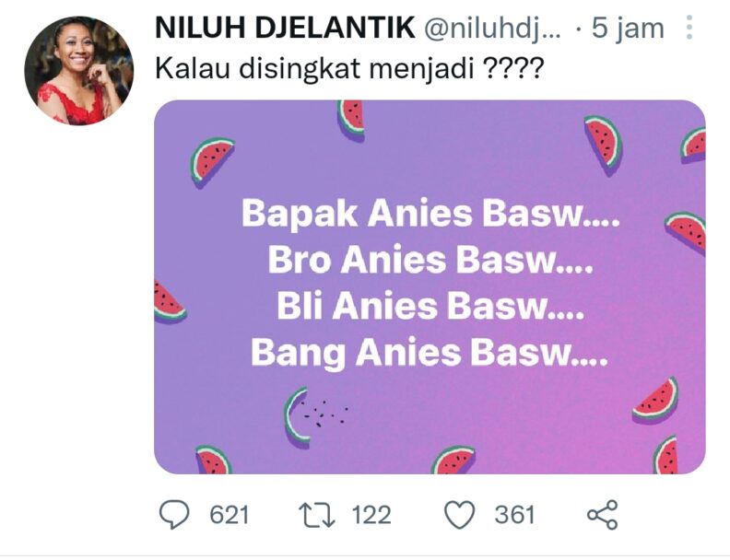Viewport: 730px width, 560px height.
Task: Click the 621 replies count
Action: (x=230, y=516)
